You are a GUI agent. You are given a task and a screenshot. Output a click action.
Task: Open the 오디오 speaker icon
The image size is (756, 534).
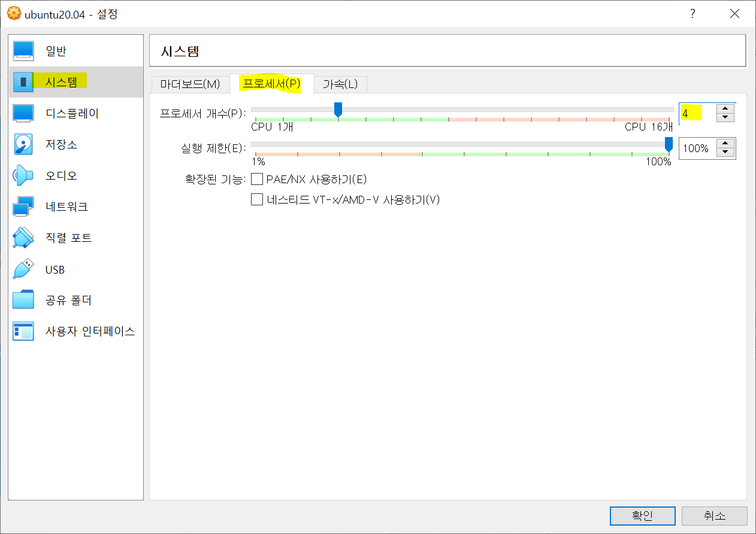[x=23, y=175]
